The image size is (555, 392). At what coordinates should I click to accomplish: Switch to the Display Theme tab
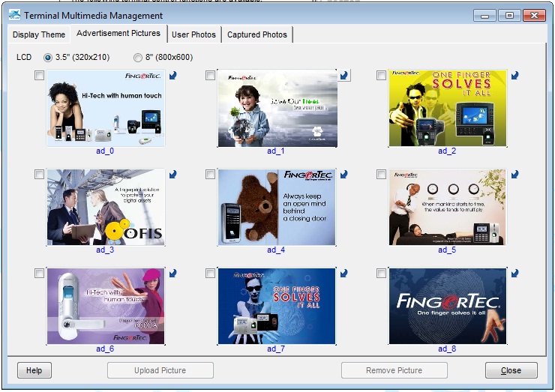(x=39, y=34)
